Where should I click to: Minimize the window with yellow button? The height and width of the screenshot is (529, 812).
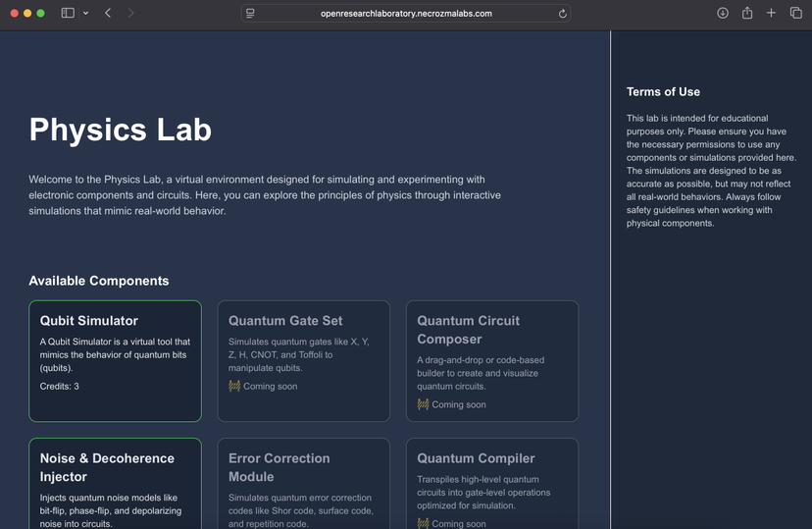tap(27, 14)
